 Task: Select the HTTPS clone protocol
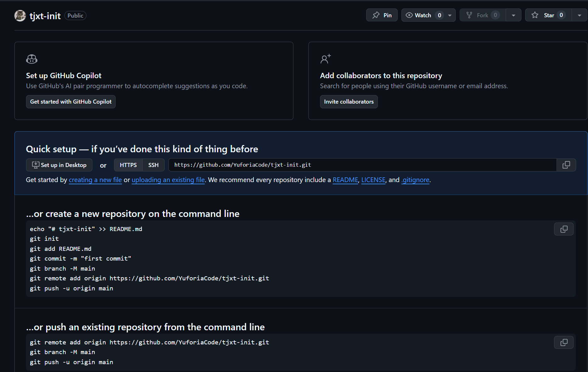tap(128, 165)
